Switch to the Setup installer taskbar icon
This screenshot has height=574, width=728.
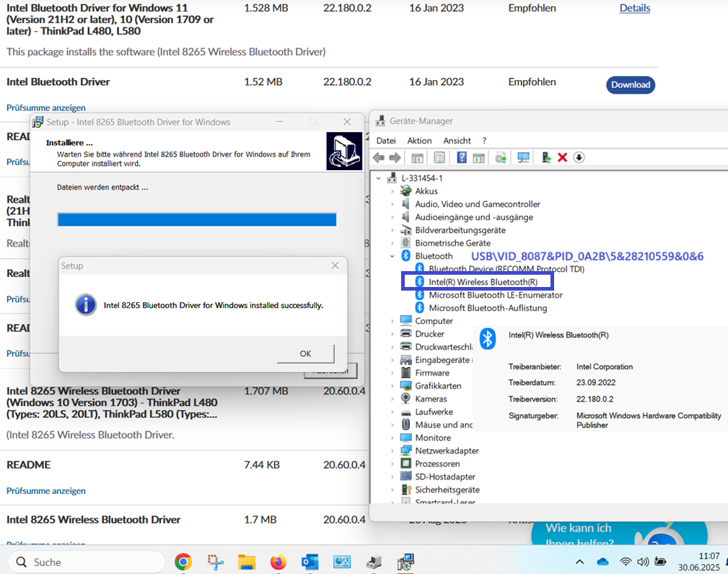(x=405, y=562)
